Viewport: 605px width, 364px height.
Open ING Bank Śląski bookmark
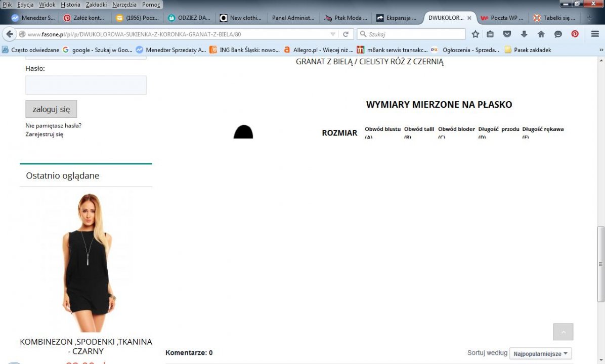(245, 50)
